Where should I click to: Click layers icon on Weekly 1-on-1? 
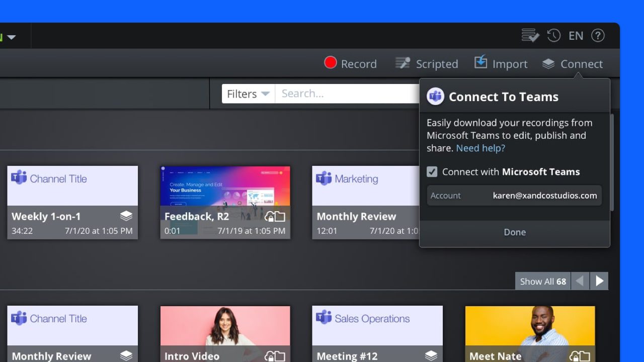click(126, 216)
